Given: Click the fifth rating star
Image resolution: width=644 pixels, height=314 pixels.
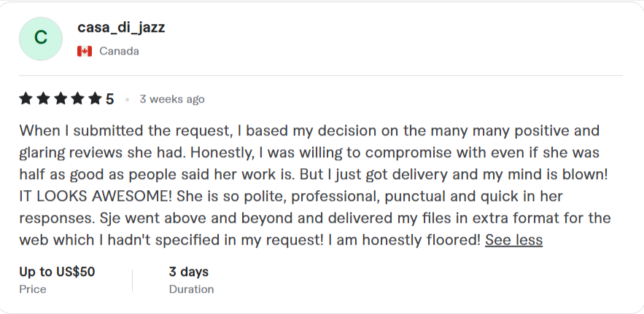Looking at the screenshot, I should [94, 99].
